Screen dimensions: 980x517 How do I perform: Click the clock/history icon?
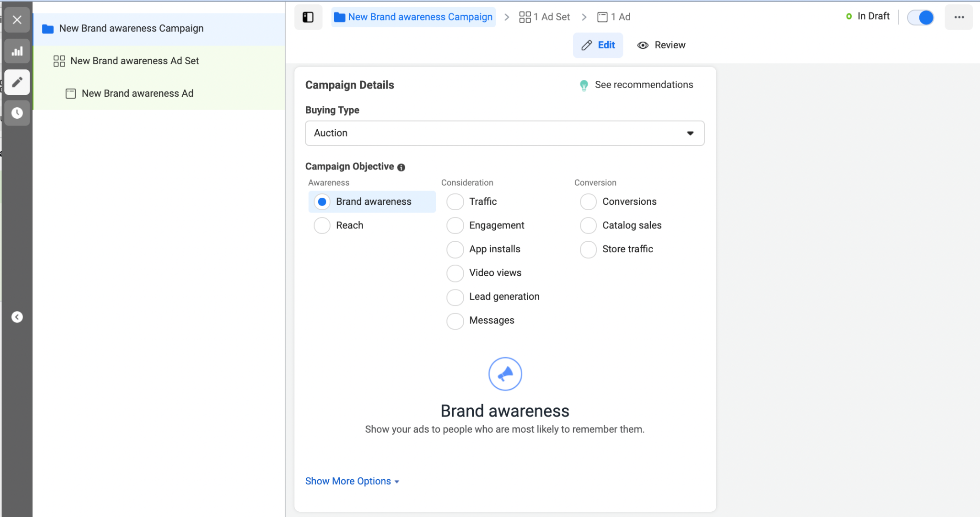[18, 112]
